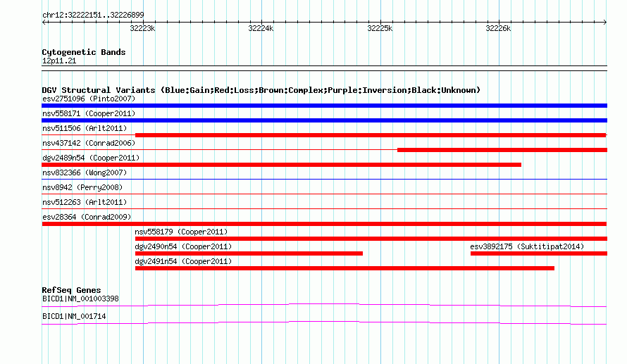Click the esv28364 (Conrad2009) label
627x364 pixels.
87,217
